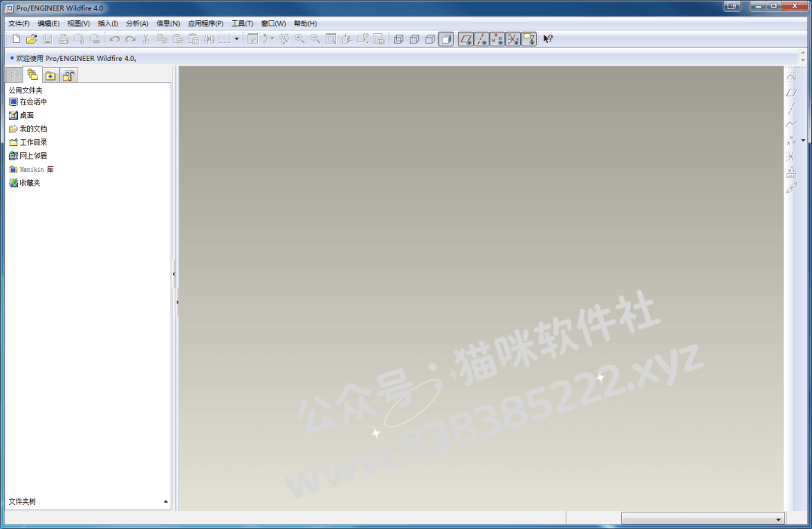Viewport: 812px width, 529px height.
Task: Open the 工具(T) menu
Action: coord(242,23)
